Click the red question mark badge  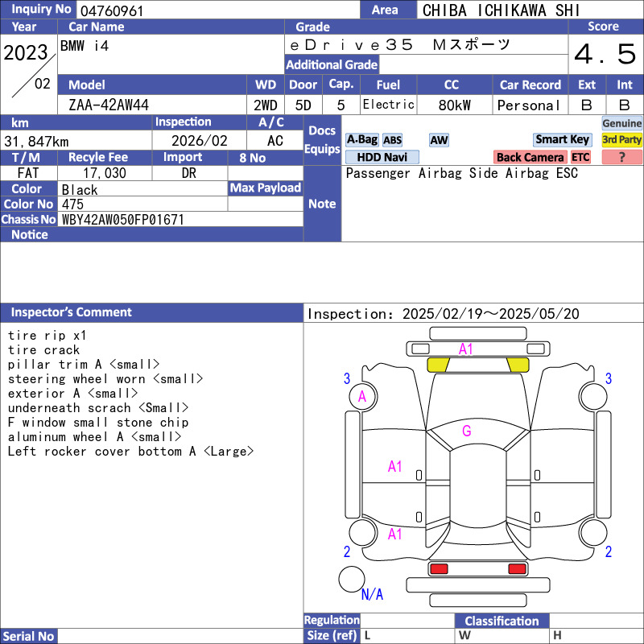pos(621,157)
